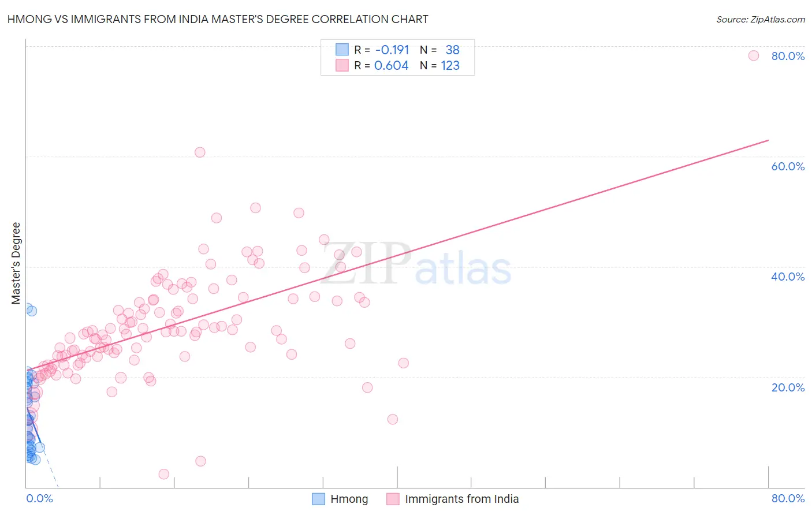Select the Hmong legend label
The image size is (812, 515).
pos(349,499)
